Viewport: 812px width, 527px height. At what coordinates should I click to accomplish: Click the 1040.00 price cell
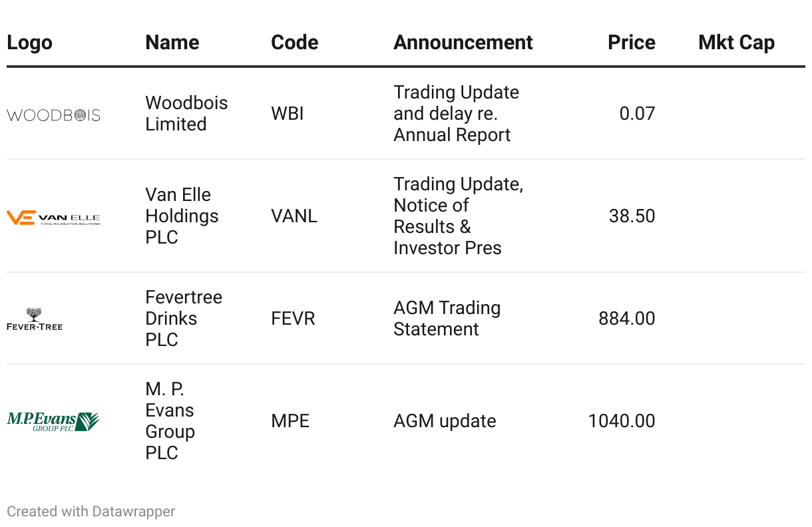(x=622, y=421)
